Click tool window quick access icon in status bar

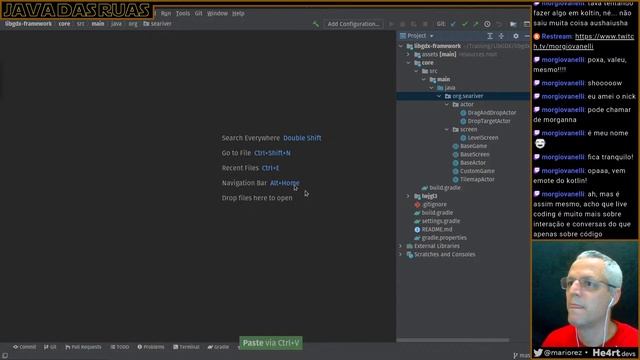click(x=4, y=356)
